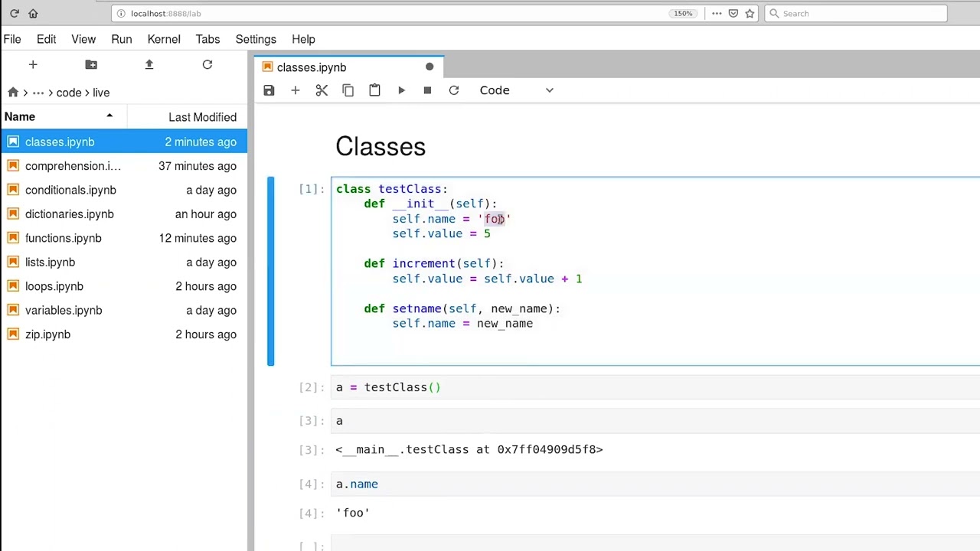Interrupt the kernel with stop button
Screen dimensions: 980x551
[427, 90]
